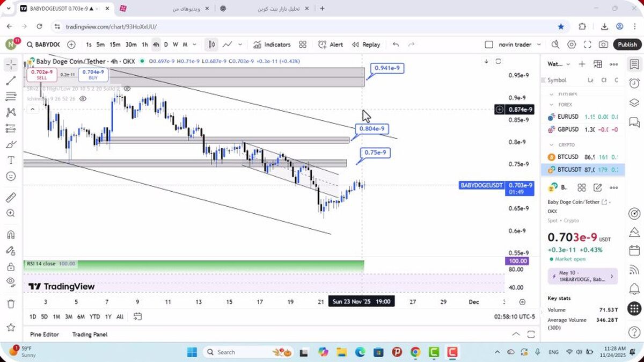Open favorites star in left toolbar
The width and height of the screenshot is (644, 362).
(x=11, y=327)
